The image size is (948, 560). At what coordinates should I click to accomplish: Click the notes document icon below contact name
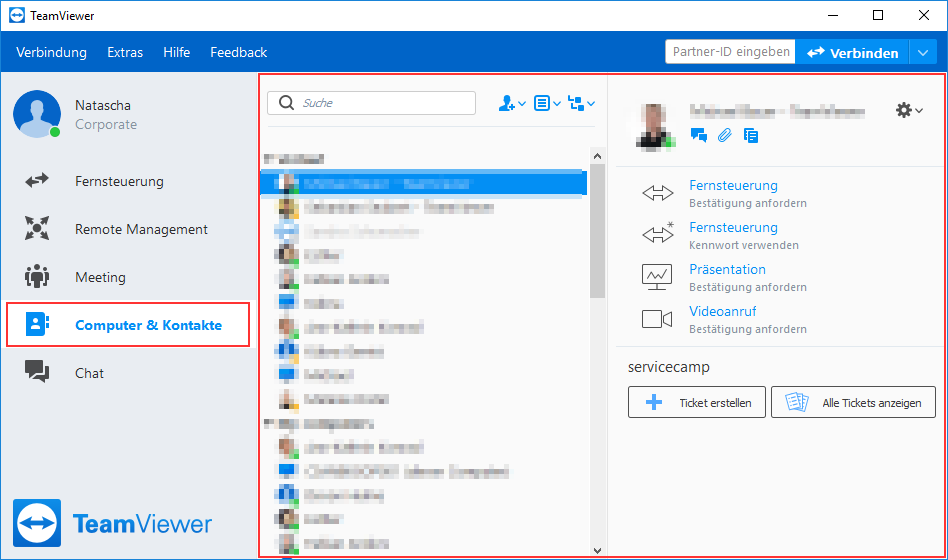751,135
